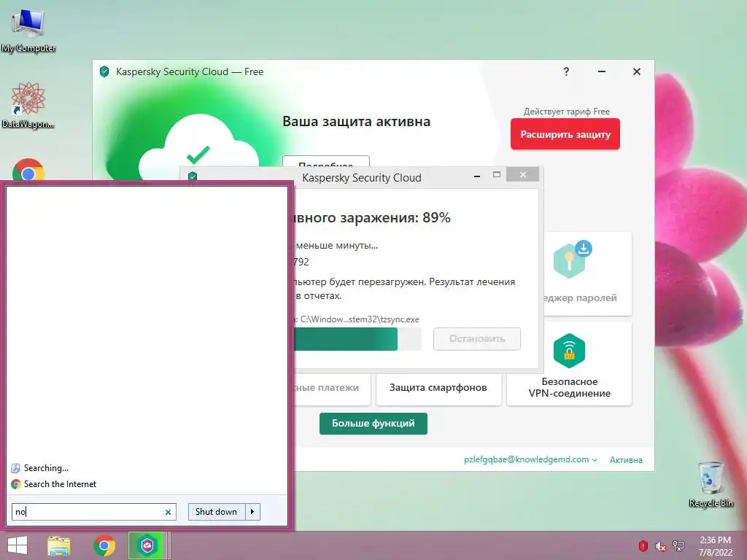Click Подробнее button under status

(x=326, y=161)
